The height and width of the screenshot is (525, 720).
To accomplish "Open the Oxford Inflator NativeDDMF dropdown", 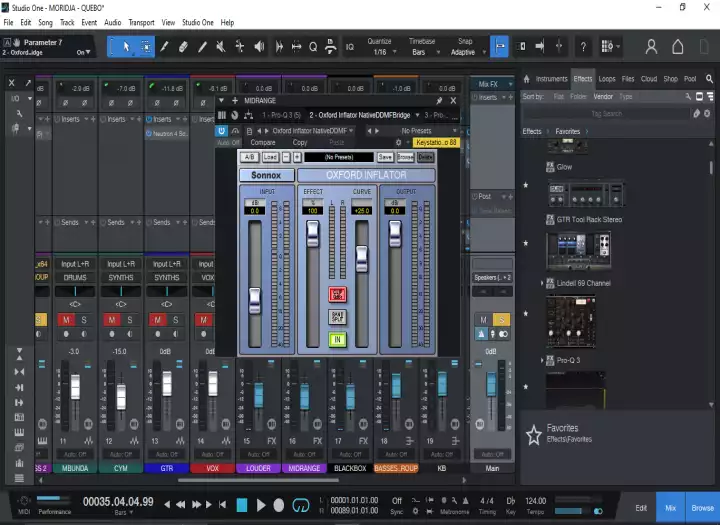I will coord(313,131).
